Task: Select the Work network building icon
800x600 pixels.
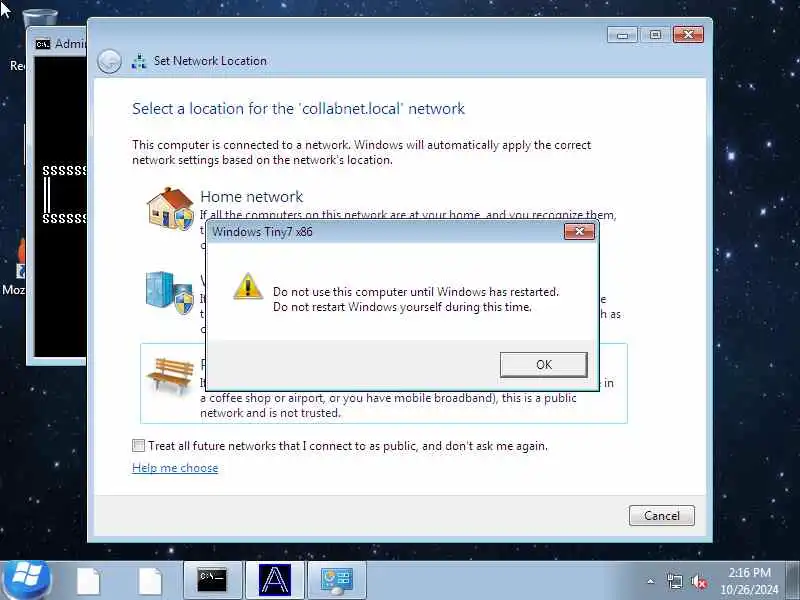Action: [x=169, y=292]
